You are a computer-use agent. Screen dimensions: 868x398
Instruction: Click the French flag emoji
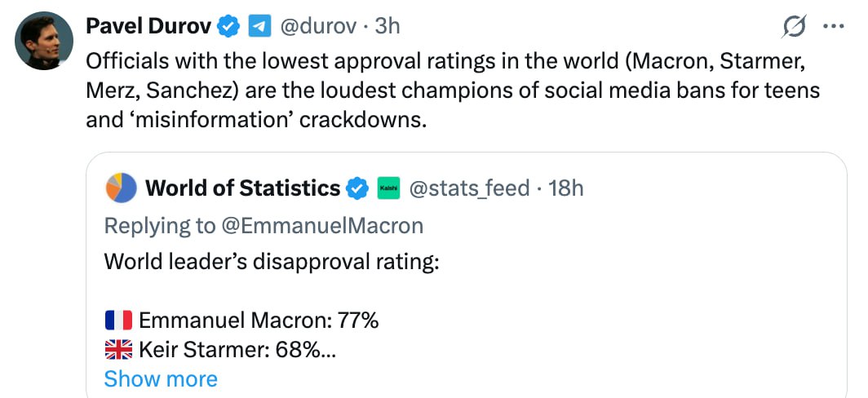(x=119, y=320)
